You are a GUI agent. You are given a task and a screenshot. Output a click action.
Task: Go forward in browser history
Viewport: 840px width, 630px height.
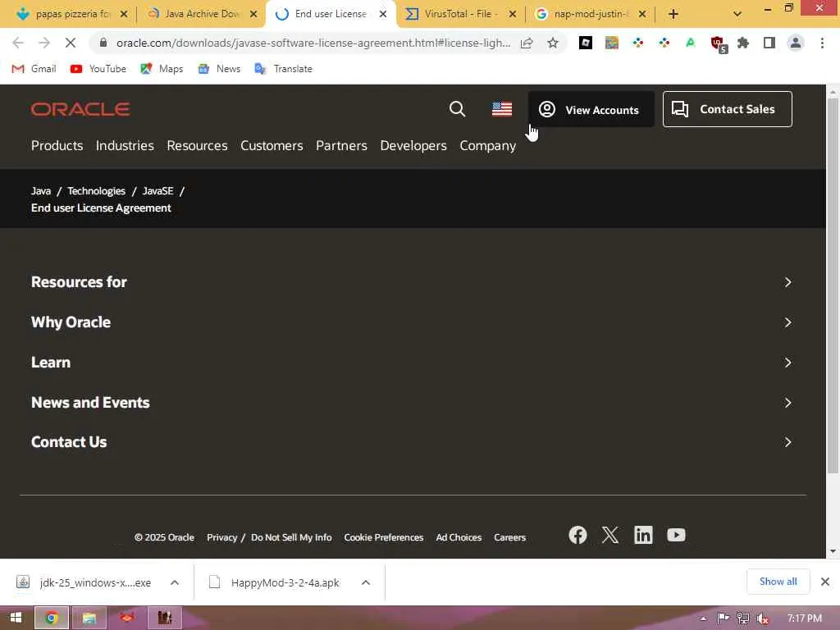coord(44,43)
